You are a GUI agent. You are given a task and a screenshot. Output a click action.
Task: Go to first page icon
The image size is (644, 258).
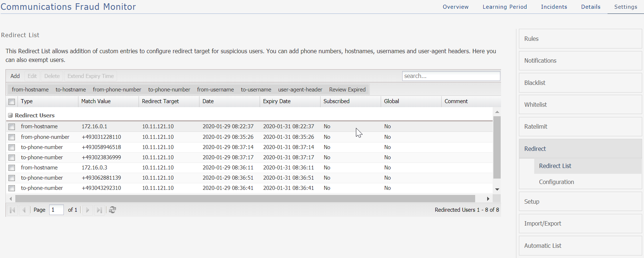[x=12, y=210]
